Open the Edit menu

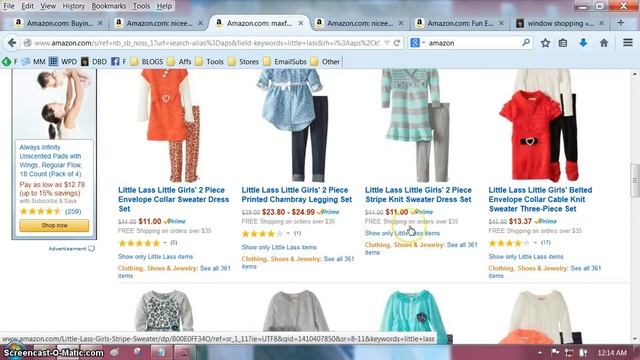tap(27, 6)
